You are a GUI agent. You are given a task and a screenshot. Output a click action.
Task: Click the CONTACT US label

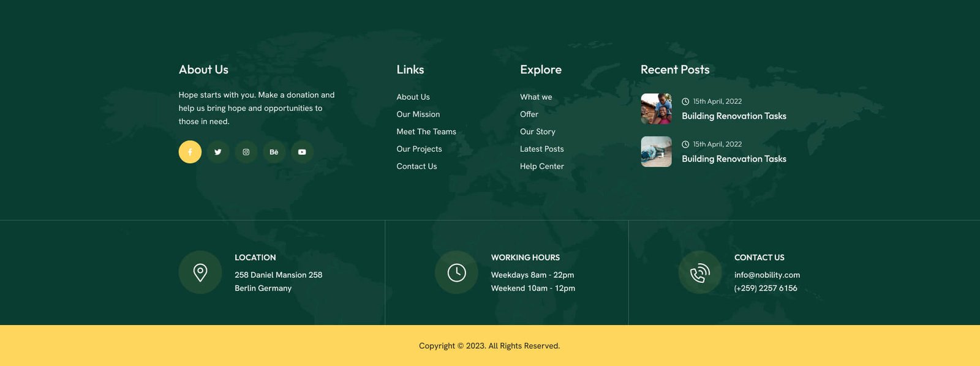(759, 258)
